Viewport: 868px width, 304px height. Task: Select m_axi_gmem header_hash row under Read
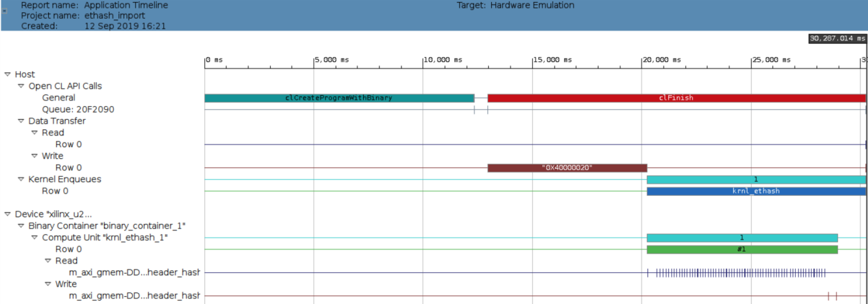(x=135, y=273)
